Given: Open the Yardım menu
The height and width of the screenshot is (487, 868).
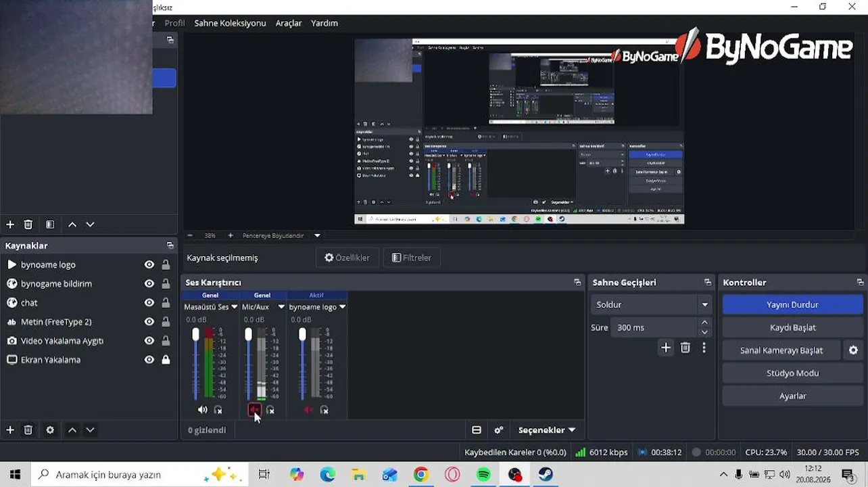Looking at the screenshot, I should [324, 23].
